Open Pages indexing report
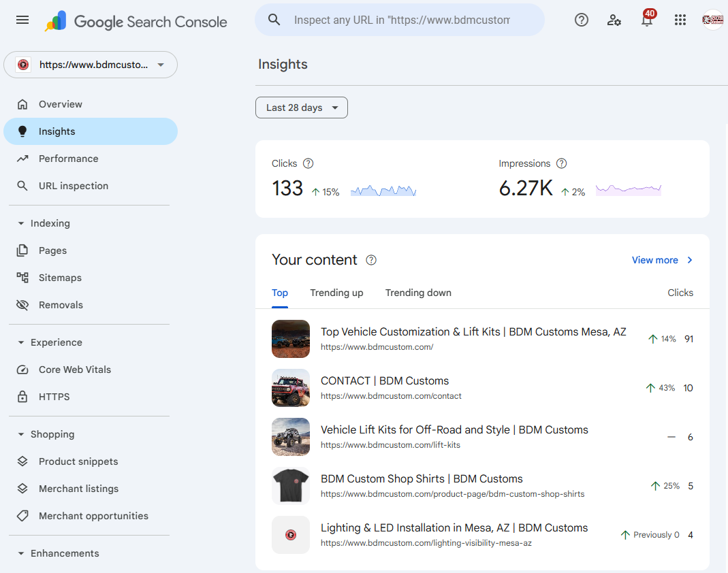The width and height of the screenshot is (728, 573). [x=91, y=250]
